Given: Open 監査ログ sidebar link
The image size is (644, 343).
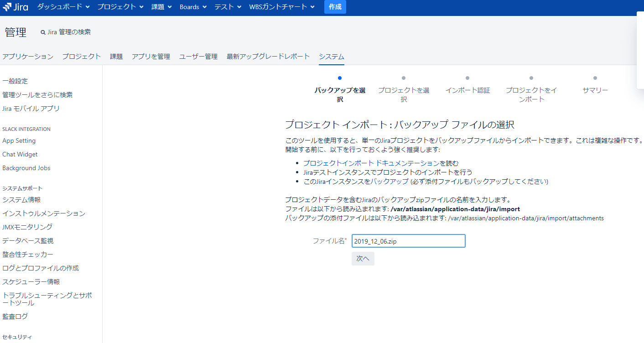Looking at the screenshot, I should pyautogui.click(x=15, y=316).
